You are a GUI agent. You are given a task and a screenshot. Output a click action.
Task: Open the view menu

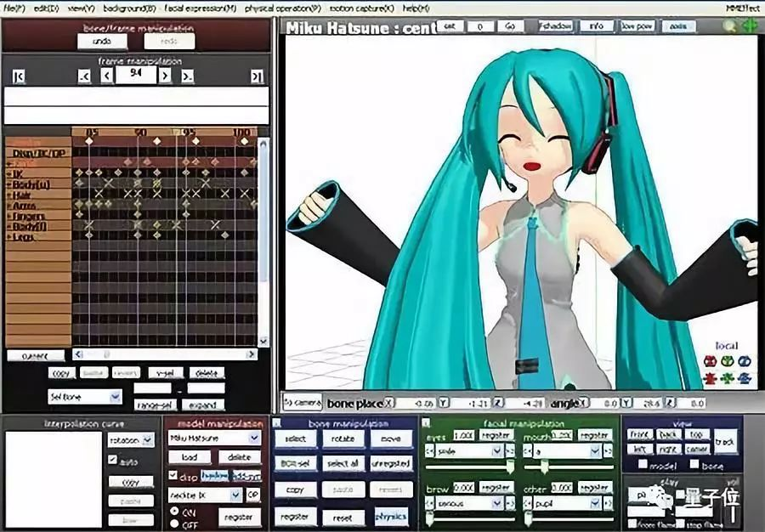click(81, 8)
